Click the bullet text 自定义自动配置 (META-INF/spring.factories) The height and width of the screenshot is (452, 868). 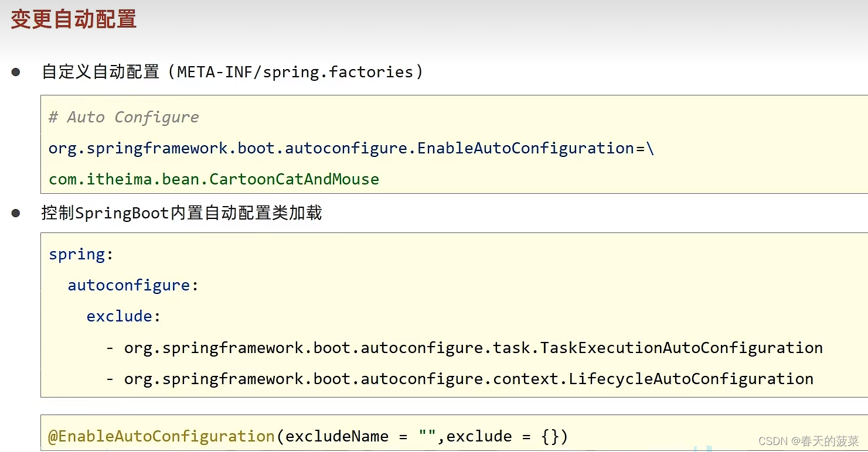232,72
